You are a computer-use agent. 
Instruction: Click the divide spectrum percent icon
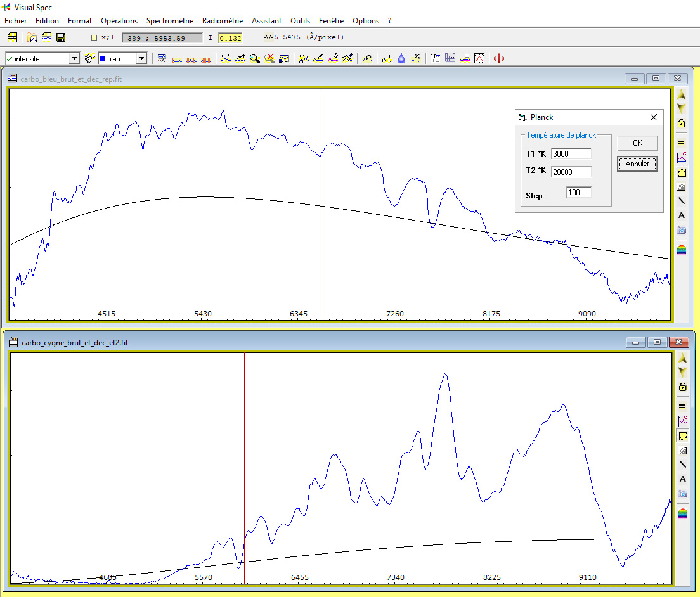(x=416, y=58)
